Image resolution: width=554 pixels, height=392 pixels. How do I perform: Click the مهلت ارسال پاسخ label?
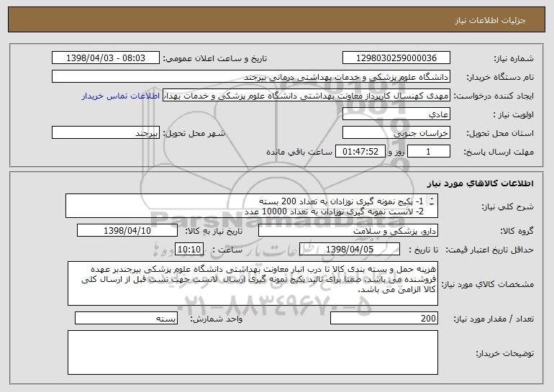[x=499, y=152]
